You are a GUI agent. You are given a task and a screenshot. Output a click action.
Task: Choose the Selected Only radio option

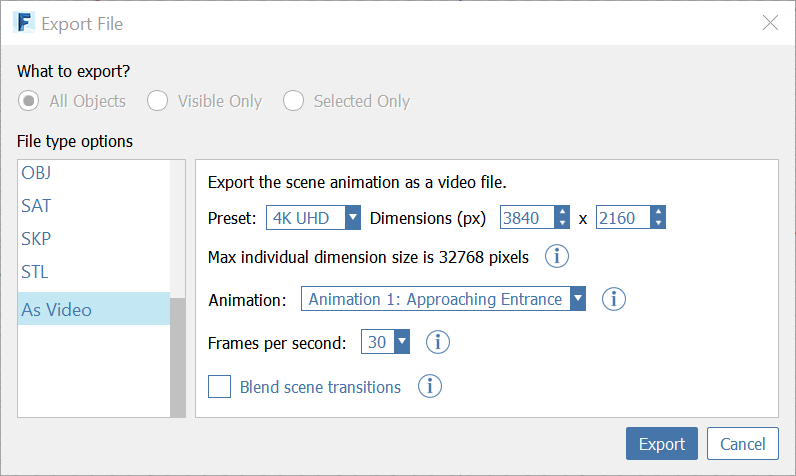(x=293, y=101)
